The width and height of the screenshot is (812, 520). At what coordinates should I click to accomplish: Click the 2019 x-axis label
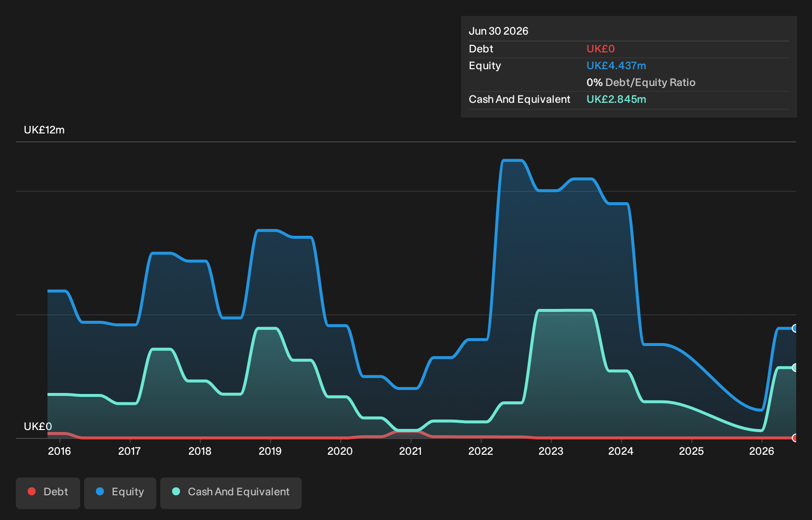coord(270,451)
